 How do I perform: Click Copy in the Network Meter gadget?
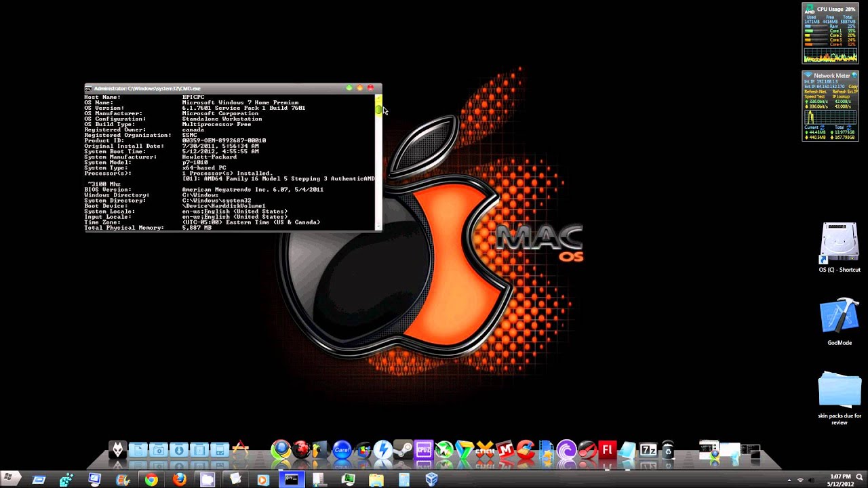(x=853, y=87)
